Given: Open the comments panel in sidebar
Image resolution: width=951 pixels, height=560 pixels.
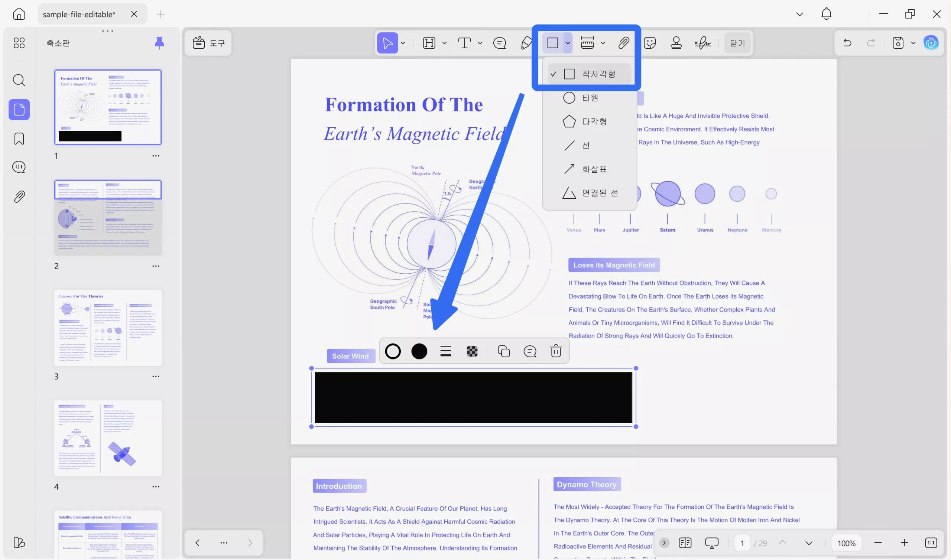Looking at the screenshot, I should [19, 167].
